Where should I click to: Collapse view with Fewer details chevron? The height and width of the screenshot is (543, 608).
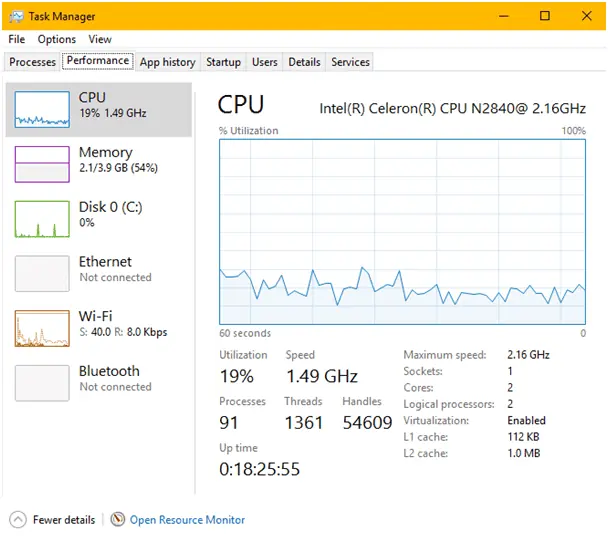point(17,519)
